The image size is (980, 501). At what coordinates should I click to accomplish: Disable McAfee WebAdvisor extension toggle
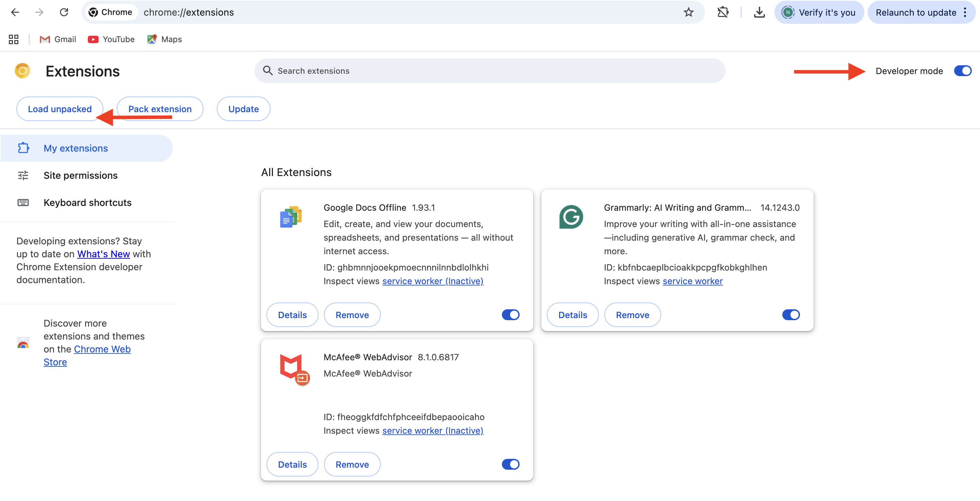pos(510,464)
